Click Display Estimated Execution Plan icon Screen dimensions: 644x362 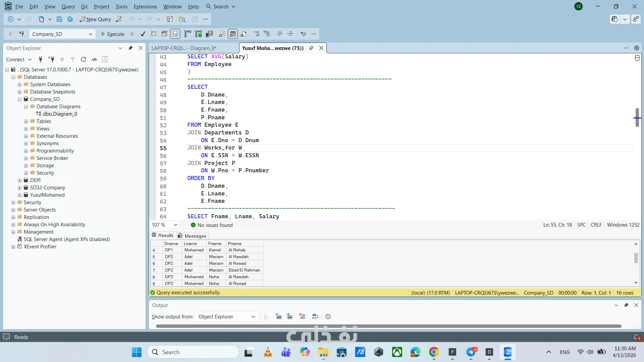coord(154,34)
